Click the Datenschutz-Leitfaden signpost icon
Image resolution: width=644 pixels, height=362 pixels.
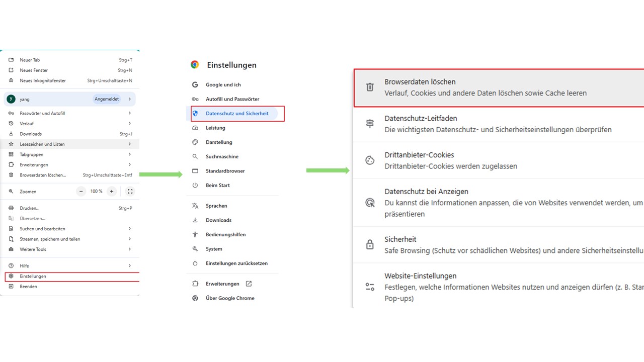tap(370, 124)
